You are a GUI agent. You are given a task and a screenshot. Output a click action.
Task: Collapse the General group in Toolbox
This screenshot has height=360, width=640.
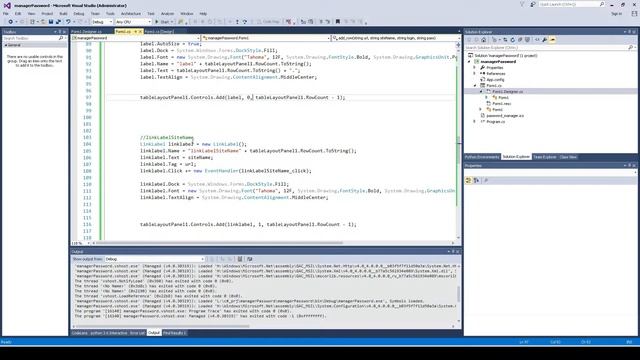click(6, 45)
